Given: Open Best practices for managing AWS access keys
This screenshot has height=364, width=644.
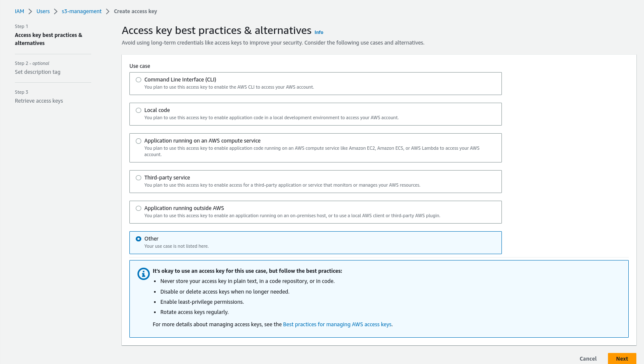Looking at the screenshot, I should point(337,325).
